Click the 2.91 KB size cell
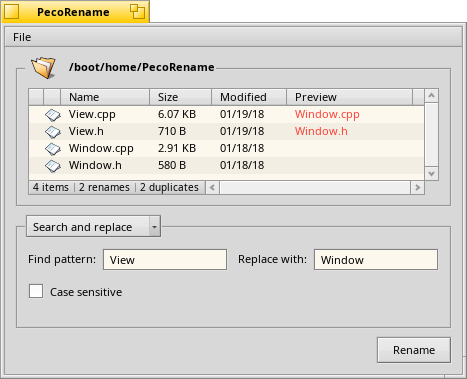This screenshot has height=379, width=467. [x=177, y=148]
